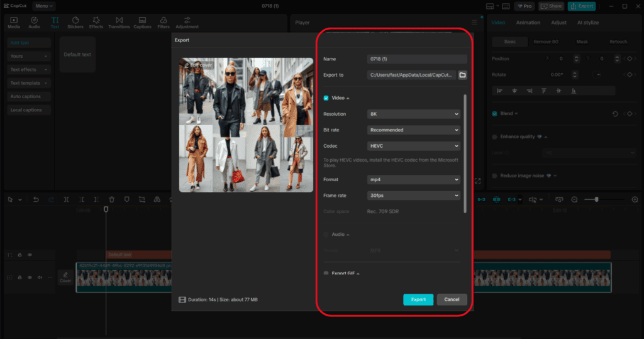
Task: Open the Media panel
Action: 14,23
